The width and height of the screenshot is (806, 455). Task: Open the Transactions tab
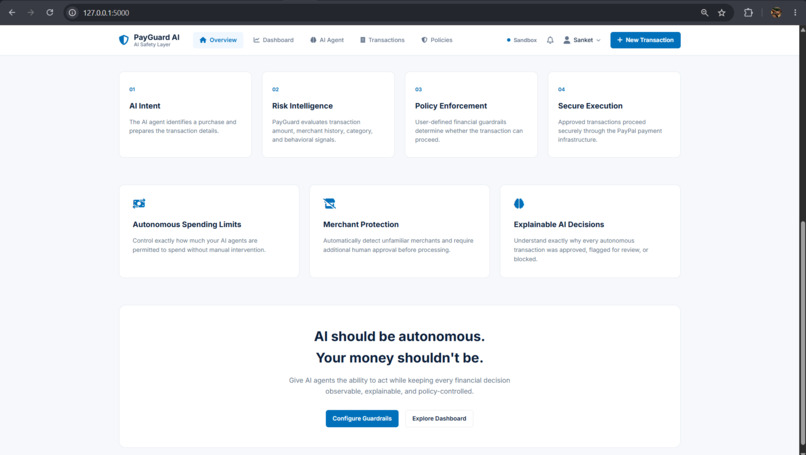click(382, 40)
